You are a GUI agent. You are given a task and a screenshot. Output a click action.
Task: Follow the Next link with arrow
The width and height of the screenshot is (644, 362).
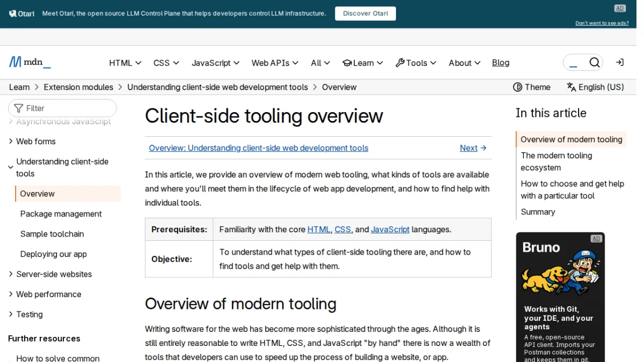[x=473, y=148]
